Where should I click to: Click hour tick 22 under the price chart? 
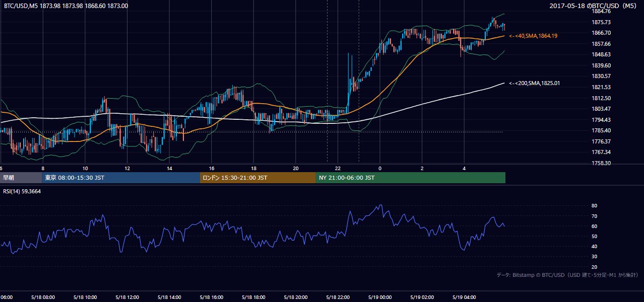click(x=338, y=169)
